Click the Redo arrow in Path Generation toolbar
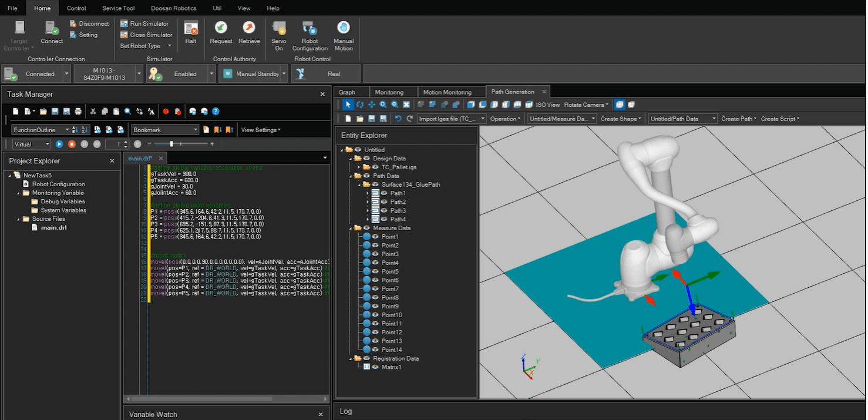 click(x=409, y=119)
